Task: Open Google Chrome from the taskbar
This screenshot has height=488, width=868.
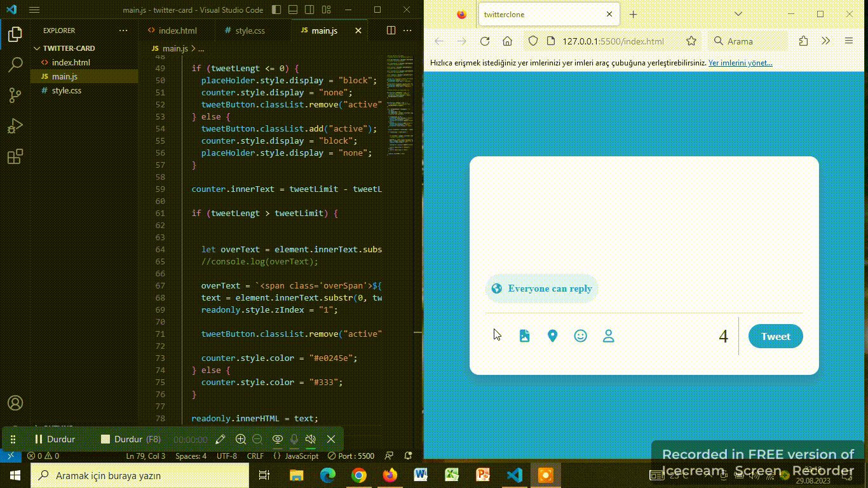Action: point(359,475)
